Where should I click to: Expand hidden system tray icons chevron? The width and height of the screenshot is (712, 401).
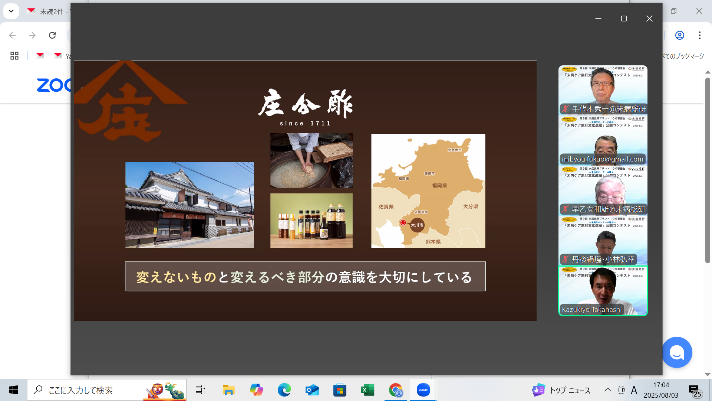(x=608, y=390)
